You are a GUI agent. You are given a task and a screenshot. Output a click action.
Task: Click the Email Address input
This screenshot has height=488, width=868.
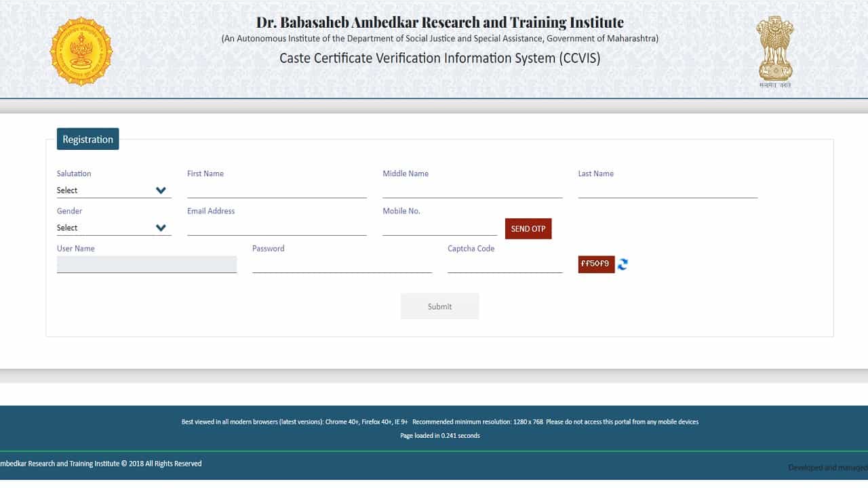coord(277,228)
